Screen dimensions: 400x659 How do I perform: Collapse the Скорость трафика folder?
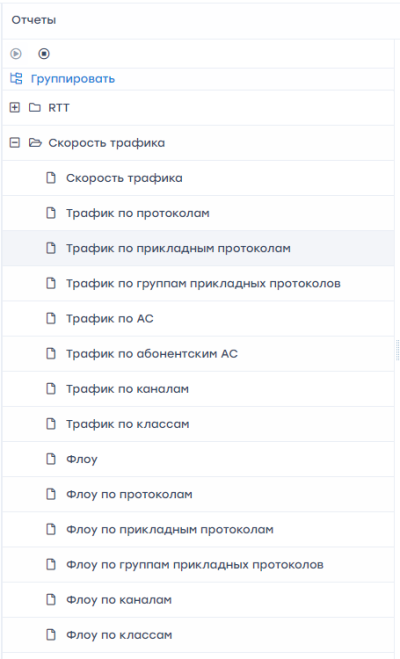15,143
